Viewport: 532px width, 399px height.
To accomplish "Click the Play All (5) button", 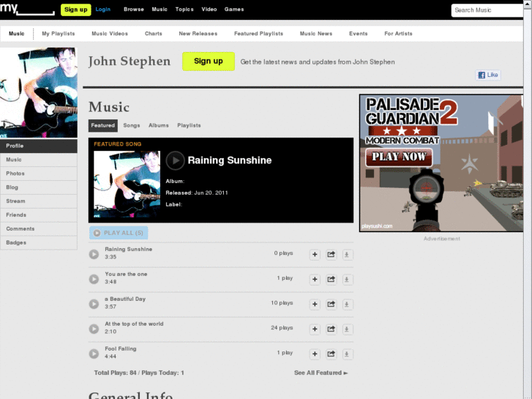I will [119, 233].
